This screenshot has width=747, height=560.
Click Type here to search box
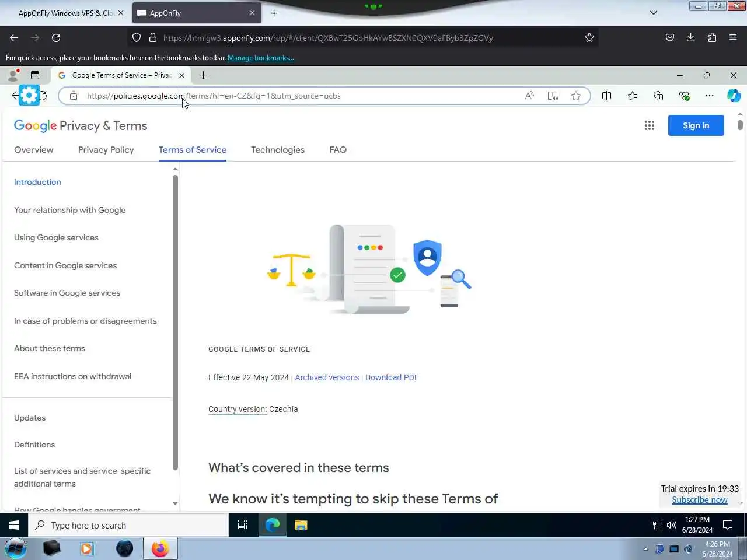pyautogui.click(x=128, y=525)
